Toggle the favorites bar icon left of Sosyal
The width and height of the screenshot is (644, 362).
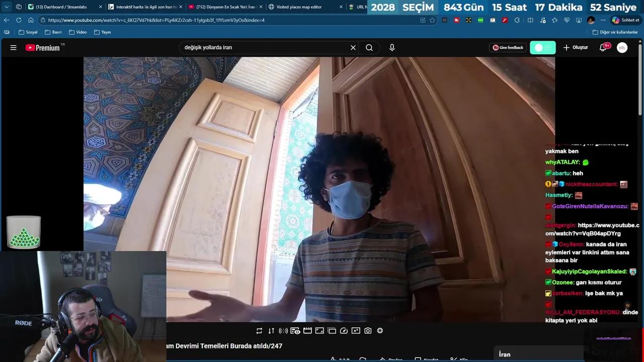tap(7, 32)
